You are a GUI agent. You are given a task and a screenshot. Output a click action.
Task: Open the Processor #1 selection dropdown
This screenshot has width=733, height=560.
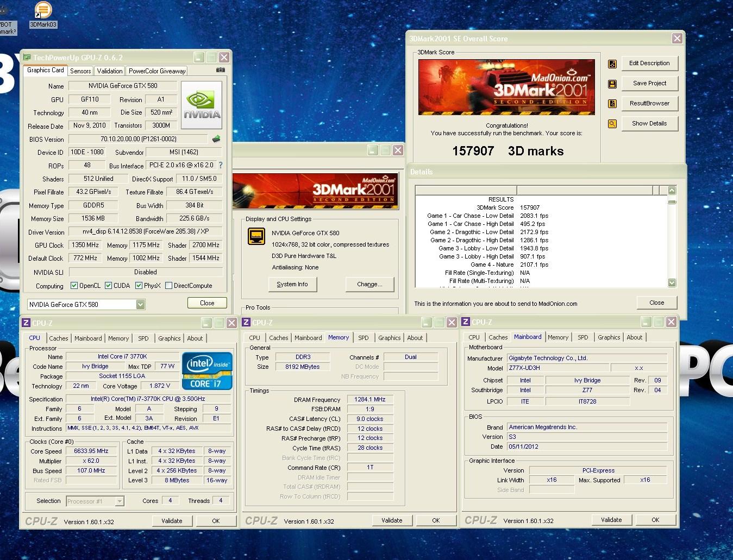(120, 501)
